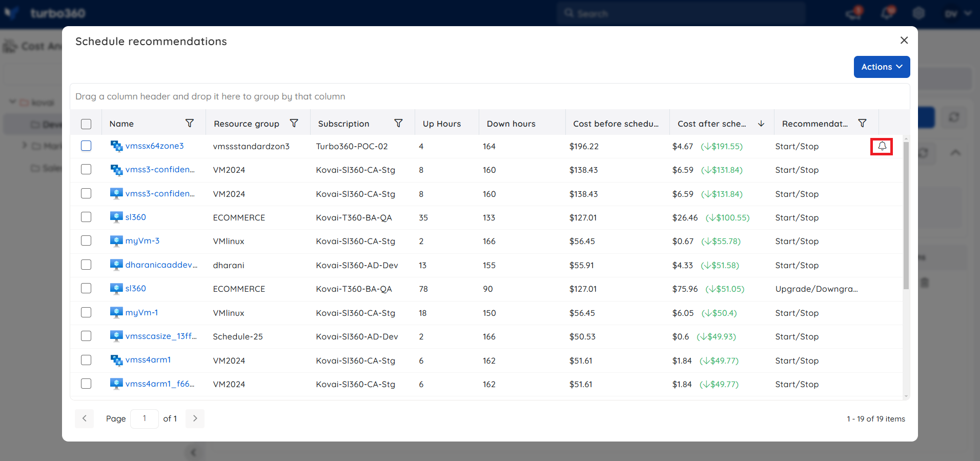Image resolution: width=980 pixels, height=461 pixels.
Task: Sort by the Subscription column header
Action: click(343, 124)
